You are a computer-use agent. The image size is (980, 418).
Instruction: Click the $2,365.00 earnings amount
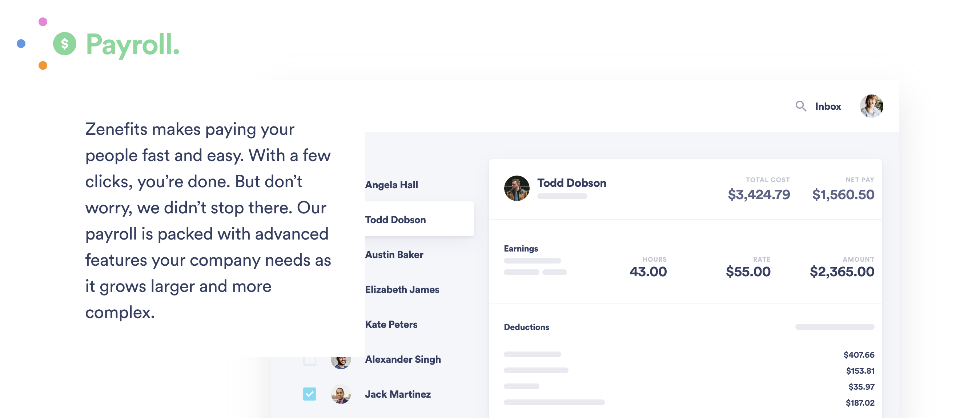[x=842, y=272]
